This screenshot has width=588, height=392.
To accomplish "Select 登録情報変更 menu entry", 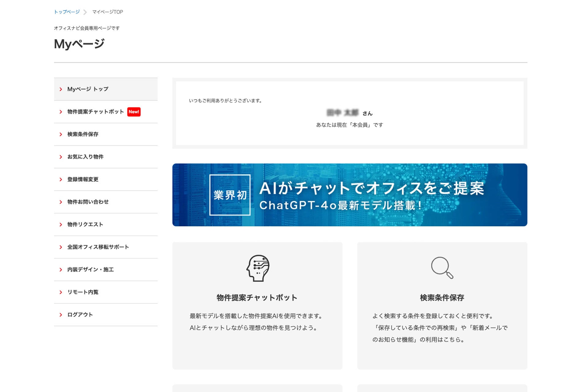I will click(x=83, y=179).
